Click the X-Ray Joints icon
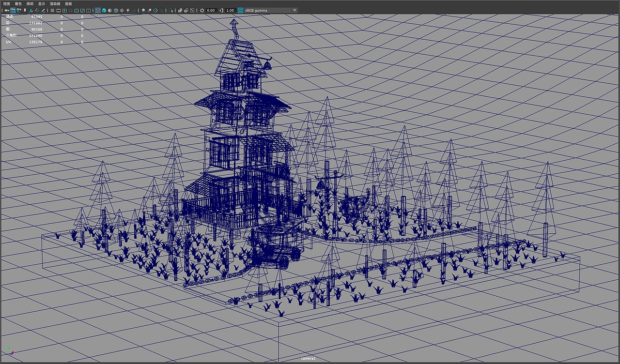 pos(192,10)
